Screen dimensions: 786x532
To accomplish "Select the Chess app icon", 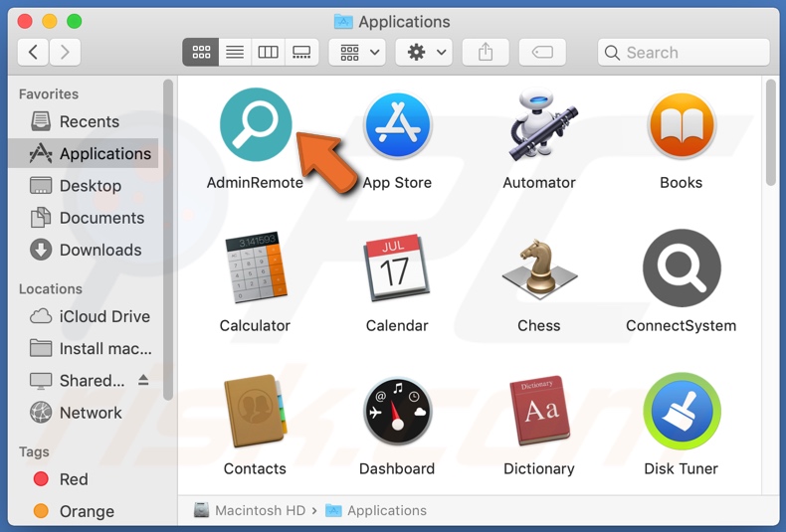I will (538, 268).
